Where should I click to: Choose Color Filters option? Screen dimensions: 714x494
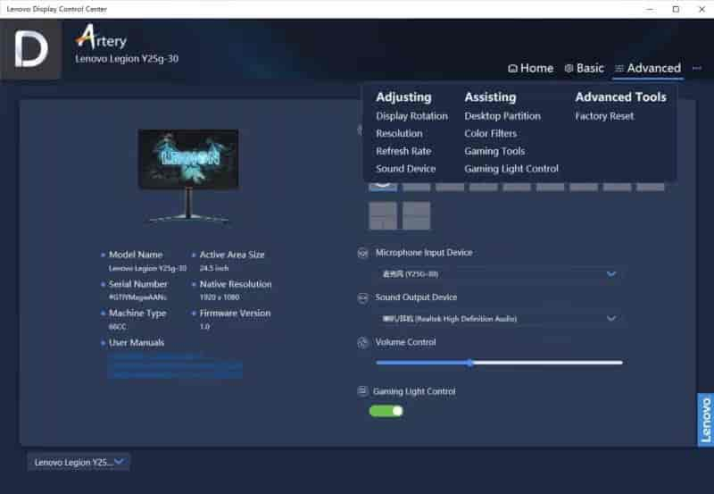(x=490, y=133)
